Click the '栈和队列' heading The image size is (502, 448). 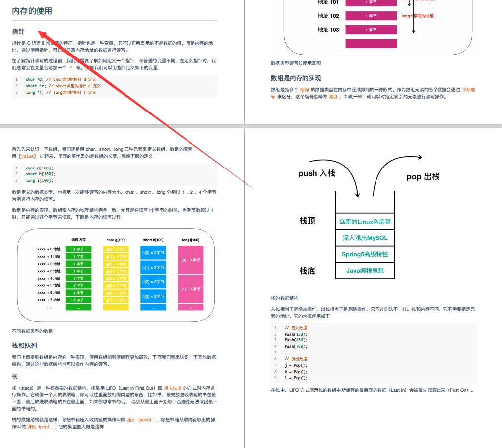pos(24,346)
